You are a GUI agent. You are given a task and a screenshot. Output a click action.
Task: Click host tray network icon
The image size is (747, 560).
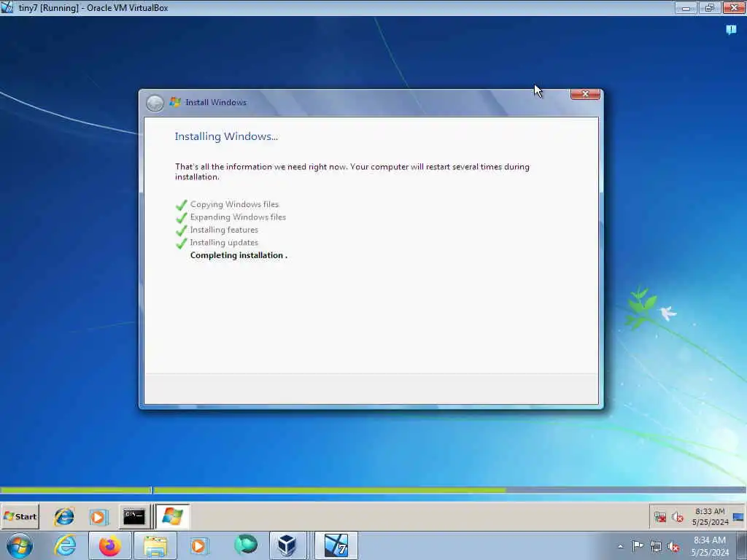[656, 547]
